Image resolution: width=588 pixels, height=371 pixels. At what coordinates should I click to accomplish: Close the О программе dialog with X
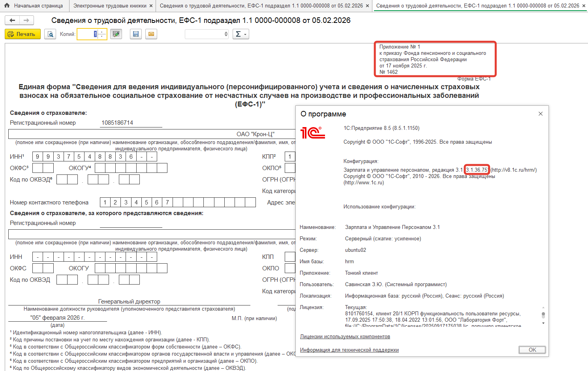pyautogui.click(x=541, y=114)
